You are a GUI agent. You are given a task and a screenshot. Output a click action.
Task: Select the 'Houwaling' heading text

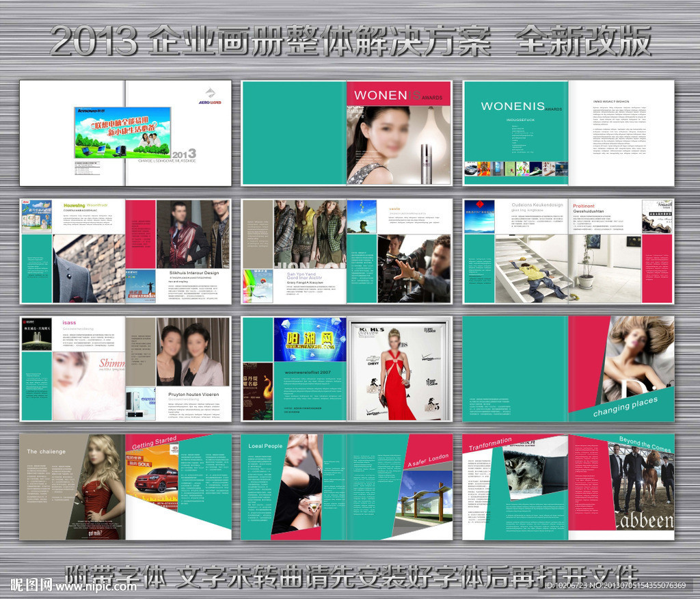(74, 205)
